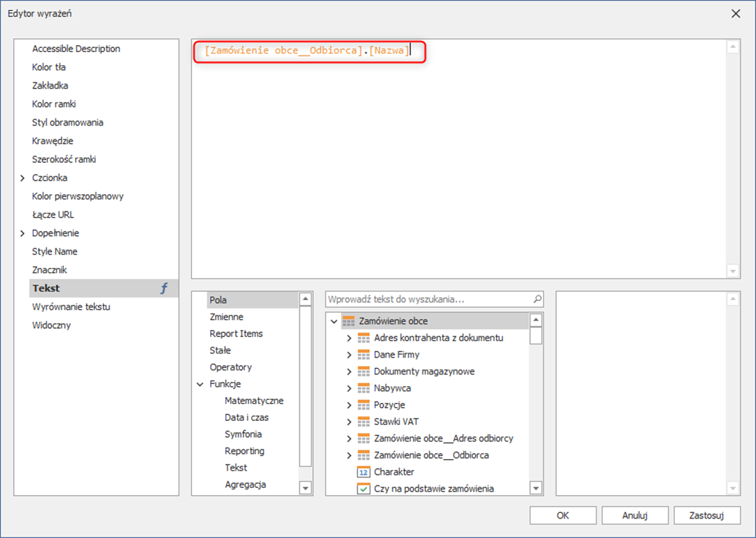Screen dimensions: 756x538
Task: Click into the field search input box
Action: pyautogui.click(x=427, y=300)
